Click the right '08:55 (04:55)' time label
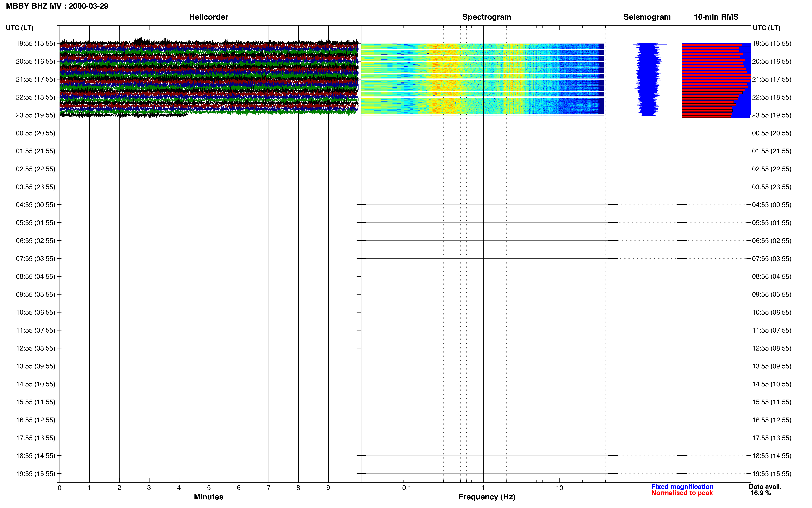The image size is (812, 508). pyautogui.click(x=772, y=276)
